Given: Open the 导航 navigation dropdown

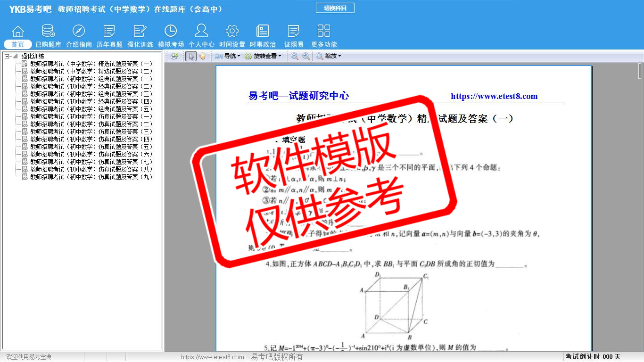Looking at the screenshot, I should (228, 56).
